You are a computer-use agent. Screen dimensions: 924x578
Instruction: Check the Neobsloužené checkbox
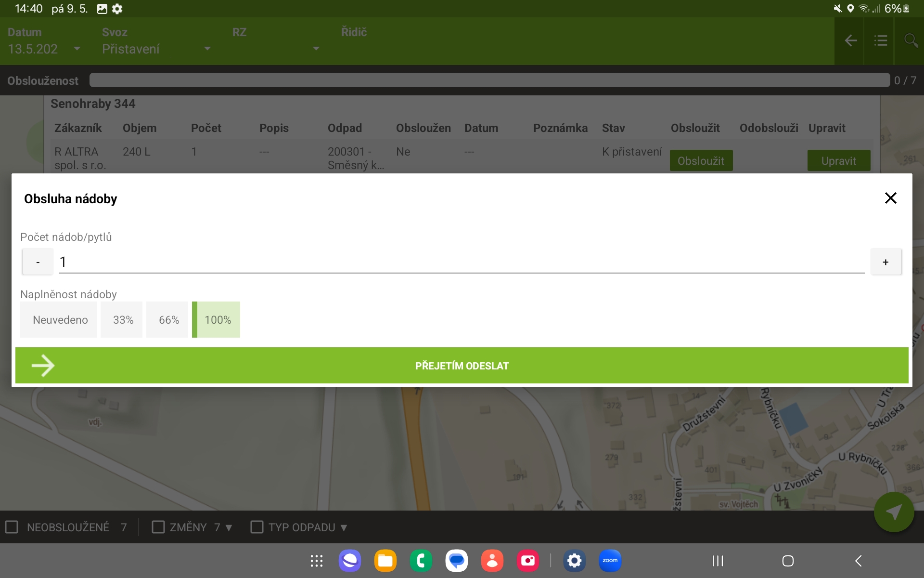12,527
